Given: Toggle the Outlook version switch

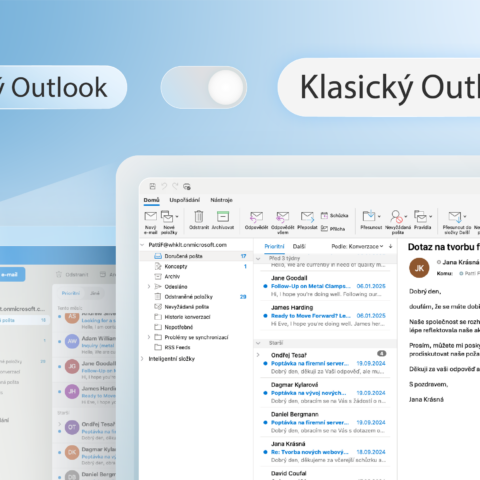Looking at the screenshot, I should pos(204,87).
